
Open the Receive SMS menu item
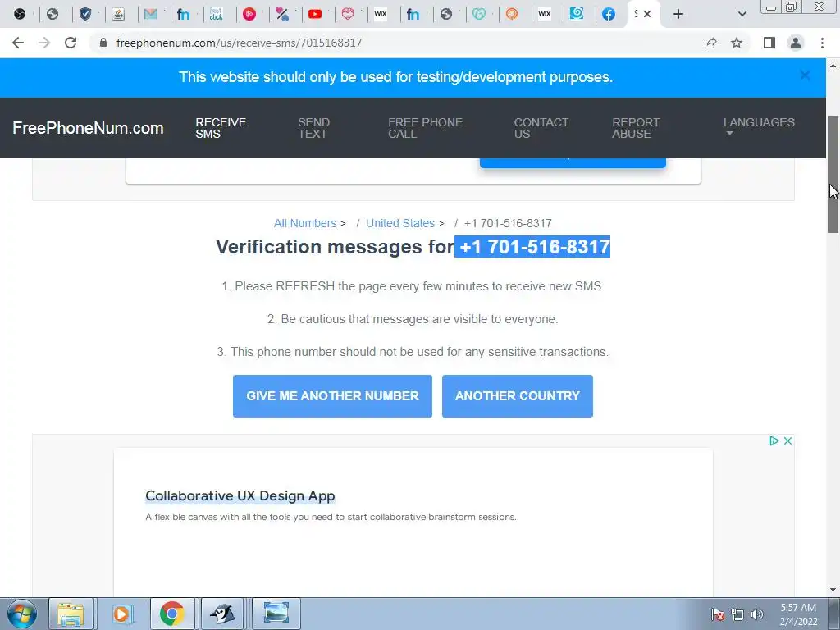pos(221,128)
